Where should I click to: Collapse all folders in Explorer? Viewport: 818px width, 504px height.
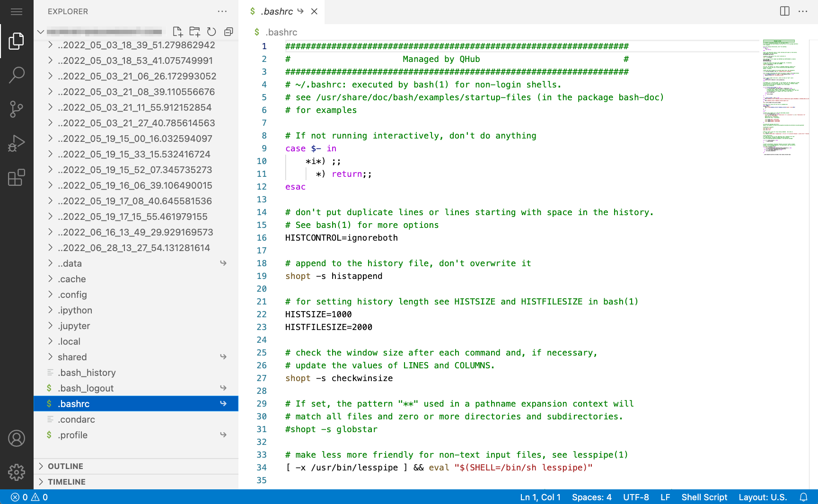pos(229,32)
